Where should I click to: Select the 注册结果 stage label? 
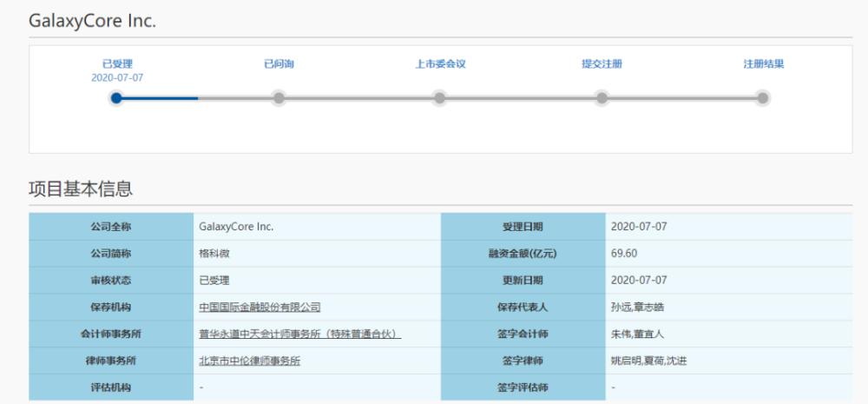[x=763, y=64]
